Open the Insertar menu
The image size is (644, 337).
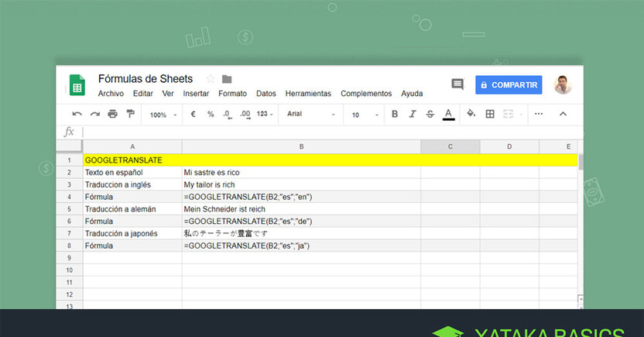pos(196,94)
